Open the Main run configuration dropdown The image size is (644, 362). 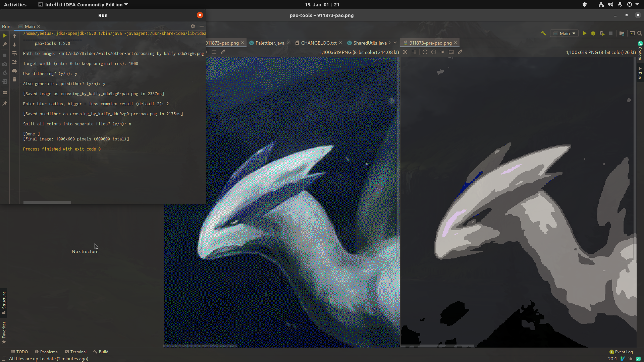[565, 33]
